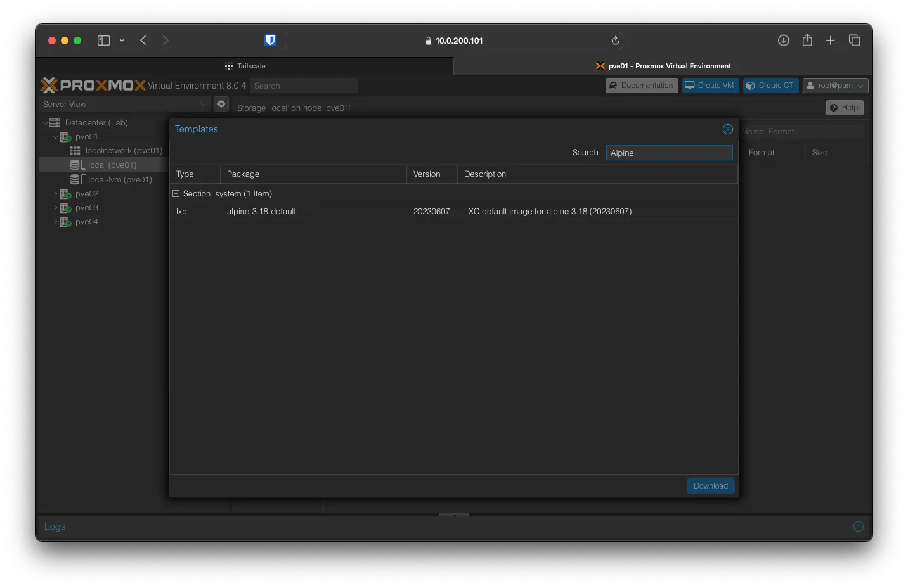Click the localnetwork grid icon
The width and height of the screenshot is (908, 588).
[x=75, y=151]
